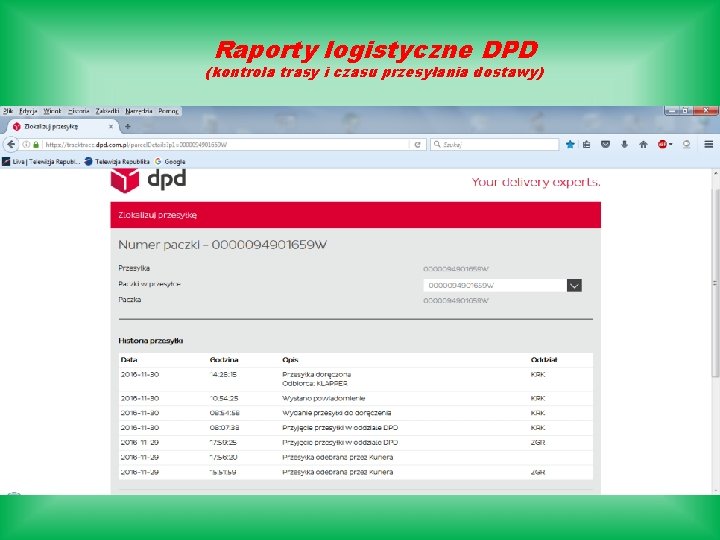
Task: Click the DPD red cube logo
Action: (124, 180)
